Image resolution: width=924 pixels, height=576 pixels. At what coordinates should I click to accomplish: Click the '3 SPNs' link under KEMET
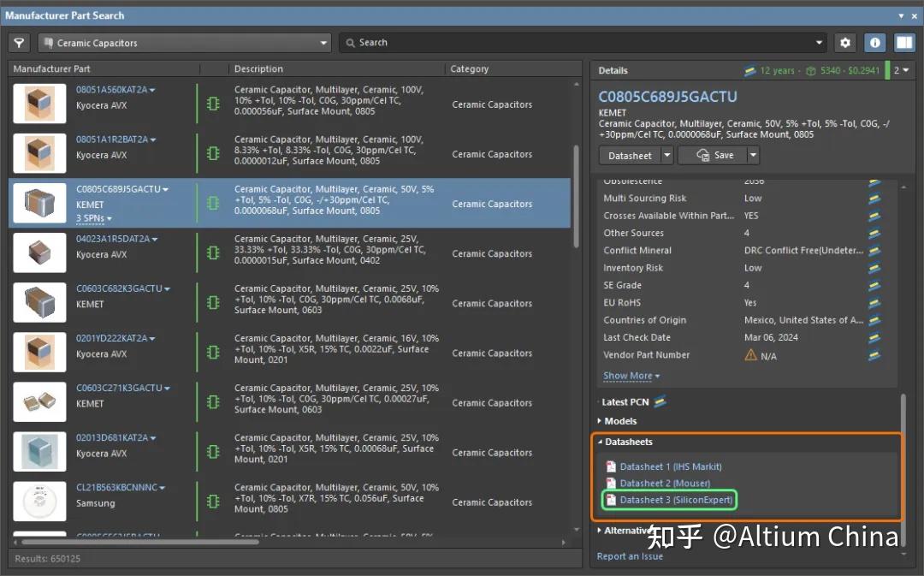(90, 218)
